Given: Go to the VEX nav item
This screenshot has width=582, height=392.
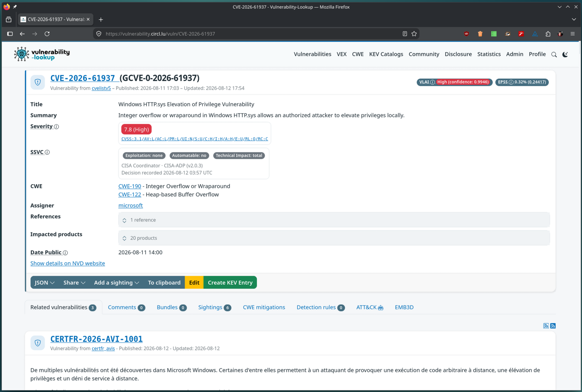Looking at the screenshot, I should (341, 54).
